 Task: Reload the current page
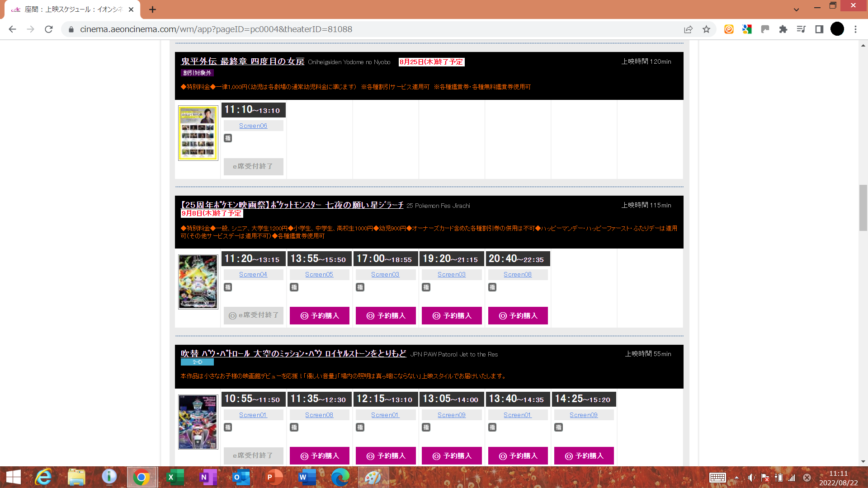[49, 29]
